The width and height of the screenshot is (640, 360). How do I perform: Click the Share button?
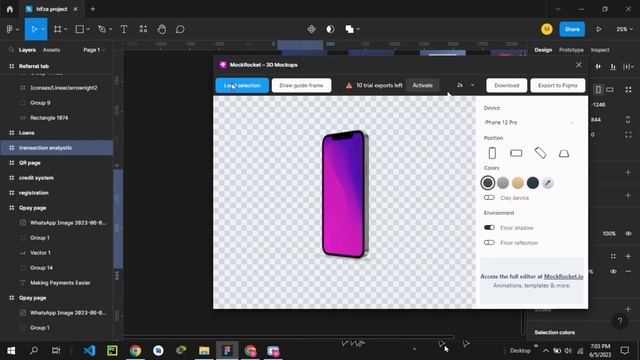(572, 29)
